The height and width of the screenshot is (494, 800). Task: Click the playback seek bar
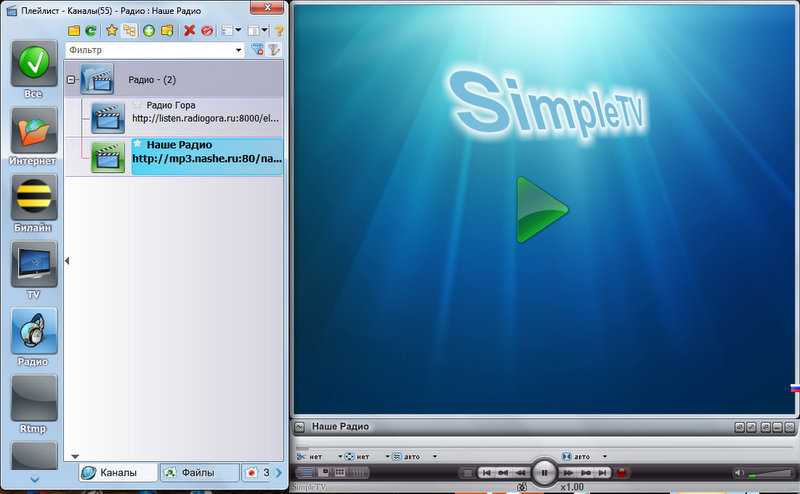click(544, 448)
